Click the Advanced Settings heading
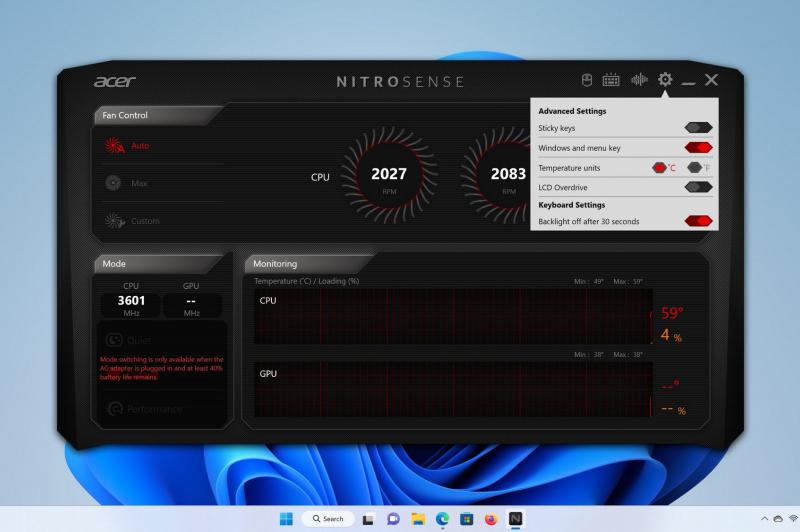 coord(572,111)
